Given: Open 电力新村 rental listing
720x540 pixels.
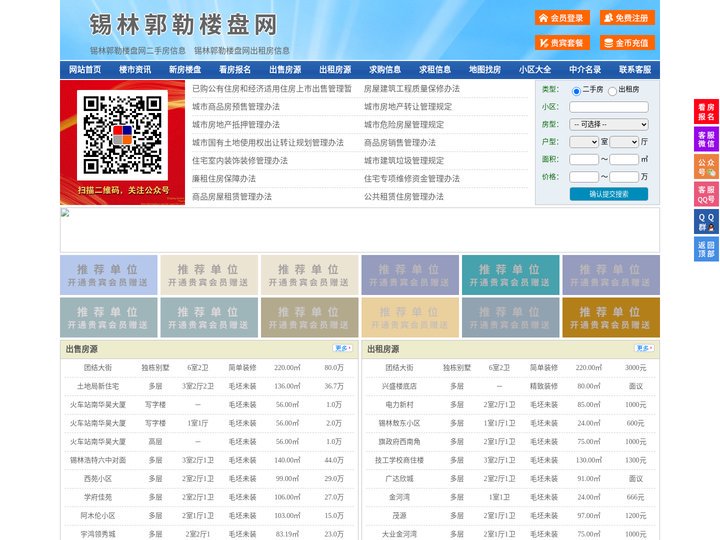Looking at the screenshot, I should (399, 405).
